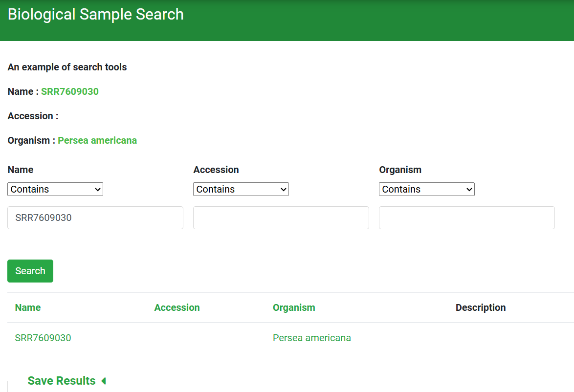Image resolution: width=574 pixels, height=392 pixels.
Task: Focus the empty Organism text field
Action: tap(467, 218)
